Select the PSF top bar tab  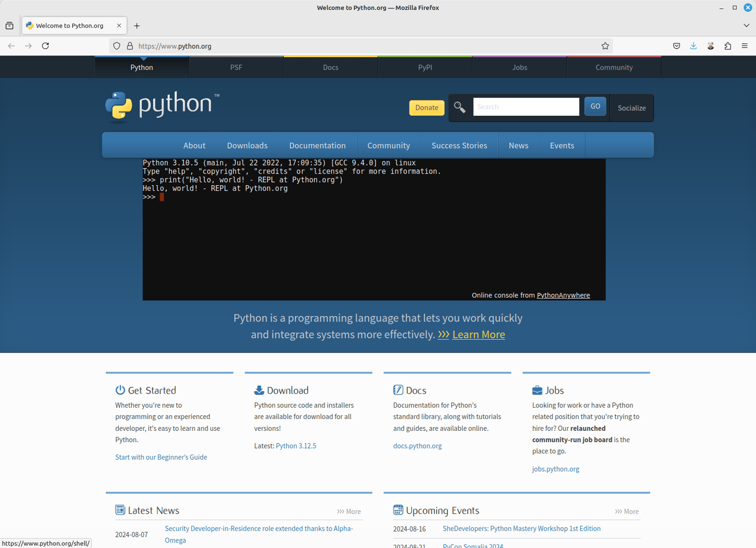[236, 67]
